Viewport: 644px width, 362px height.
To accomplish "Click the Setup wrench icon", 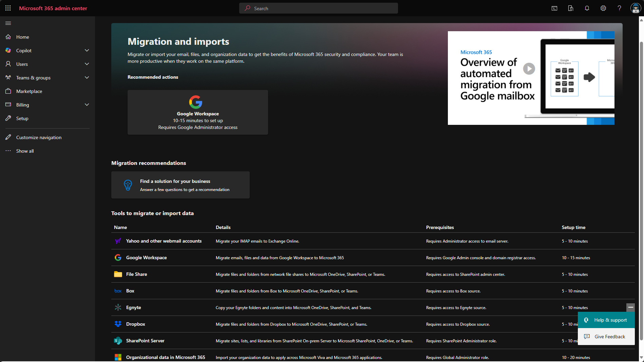I will (x=8, y=118).
